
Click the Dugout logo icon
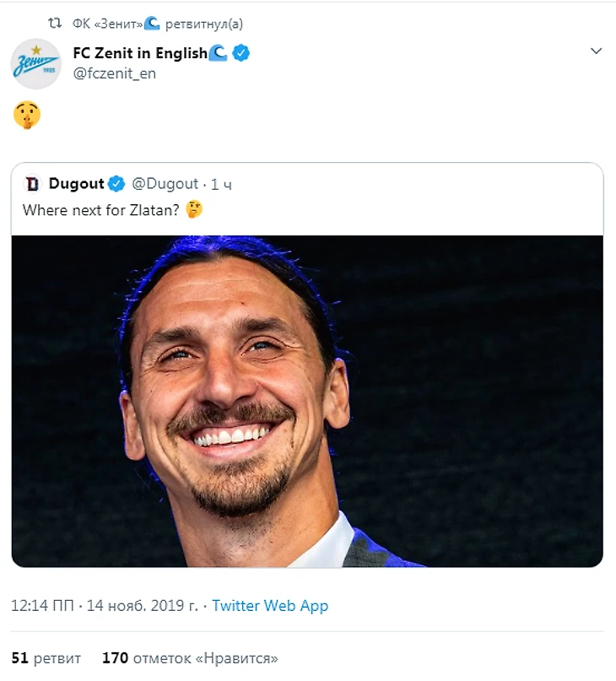(32, 184)
